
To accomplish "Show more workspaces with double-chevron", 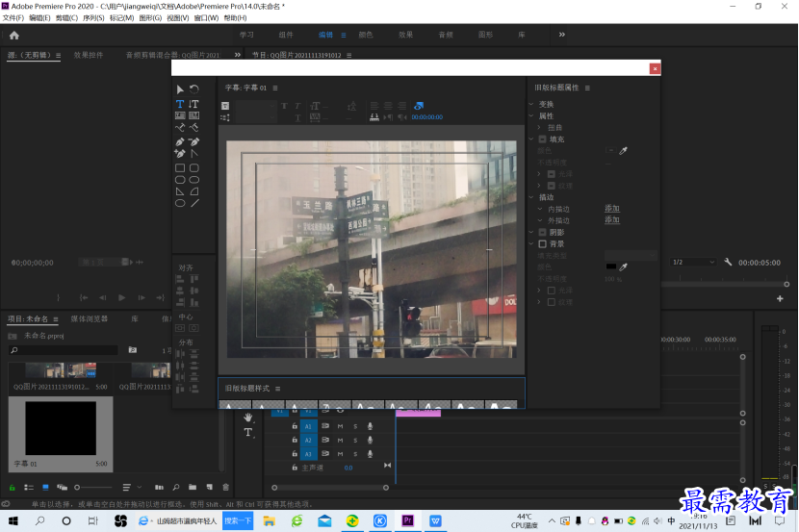I will 561,35.
